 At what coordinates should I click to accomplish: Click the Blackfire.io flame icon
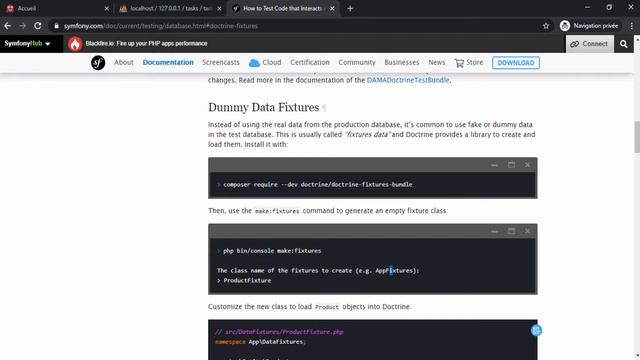click(75, 44)
